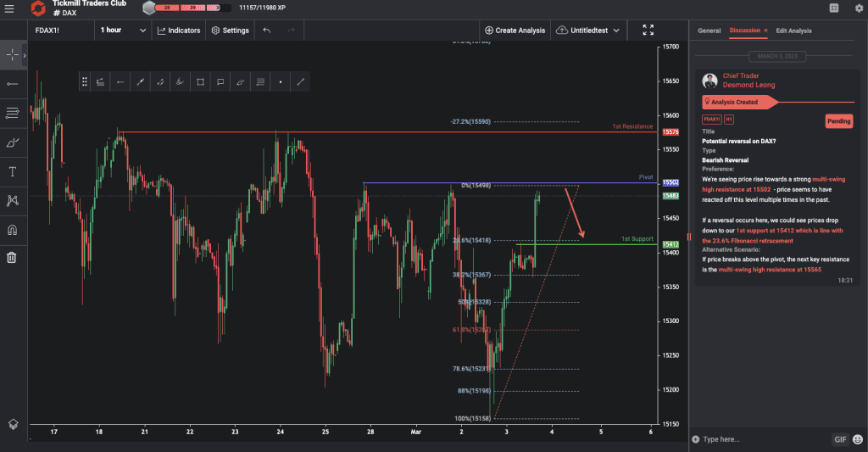Select the Discussion tab
This screenshot has width=868, height=452.
coord(744,31)
